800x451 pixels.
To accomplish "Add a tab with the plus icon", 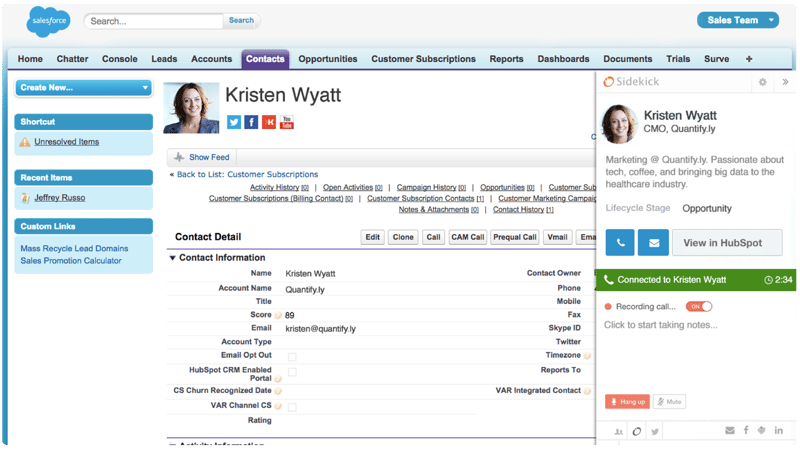I will (x=748, y=59).
